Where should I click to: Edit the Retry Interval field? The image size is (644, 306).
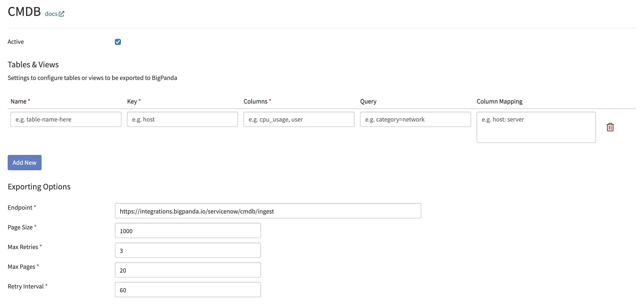point(188,290)
